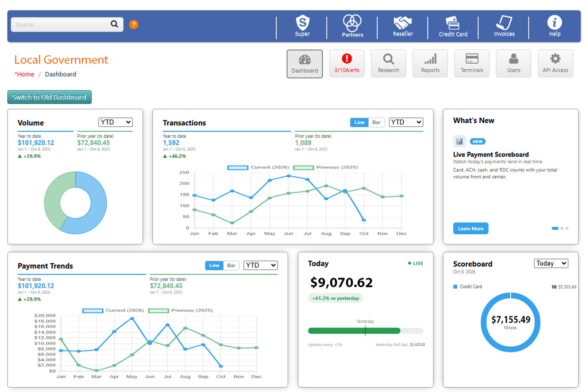Click the green Today progress bar
Image resolution: width=588 pixels, height=392 pixels.
click(x=354, y=331)
